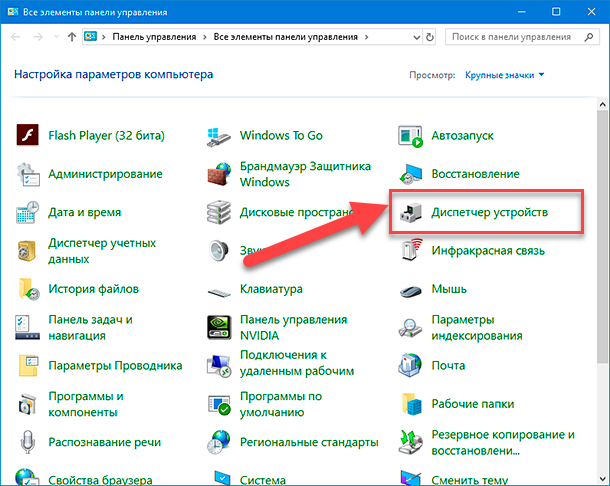The height and width of the screenshot is (486, 610).
Task: Open the Почта link
Action: pos(448,366)
